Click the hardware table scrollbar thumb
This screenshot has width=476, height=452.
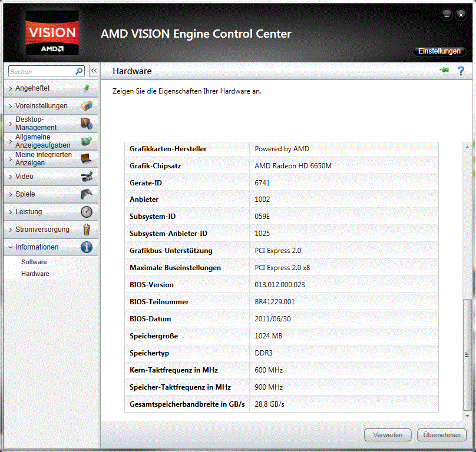click(x=467, y=354)
